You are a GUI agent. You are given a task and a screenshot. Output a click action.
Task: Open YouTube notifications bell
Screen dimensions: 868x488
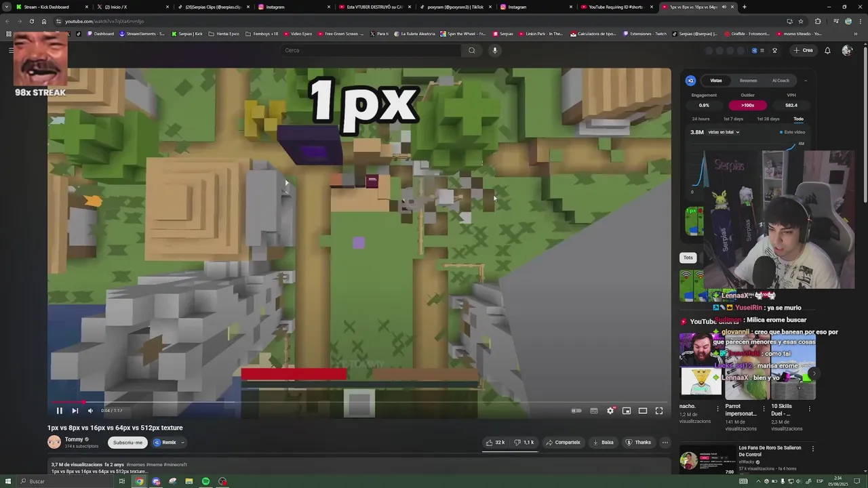point(827,50)
